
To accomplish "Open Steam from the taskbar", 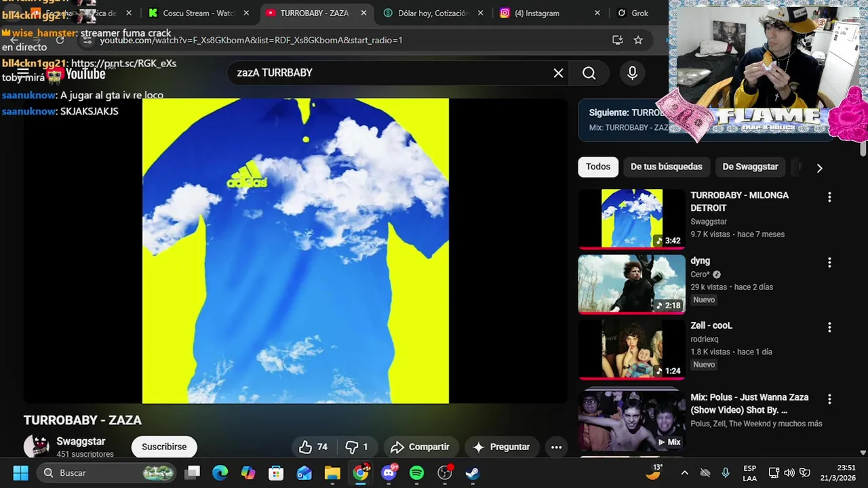I will coord(473,472).
